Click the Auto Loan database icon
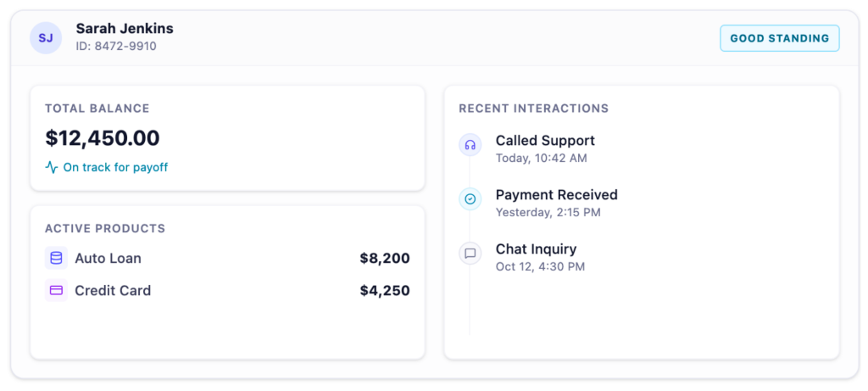Screen dimensions: 868x391 pos(56,259)
